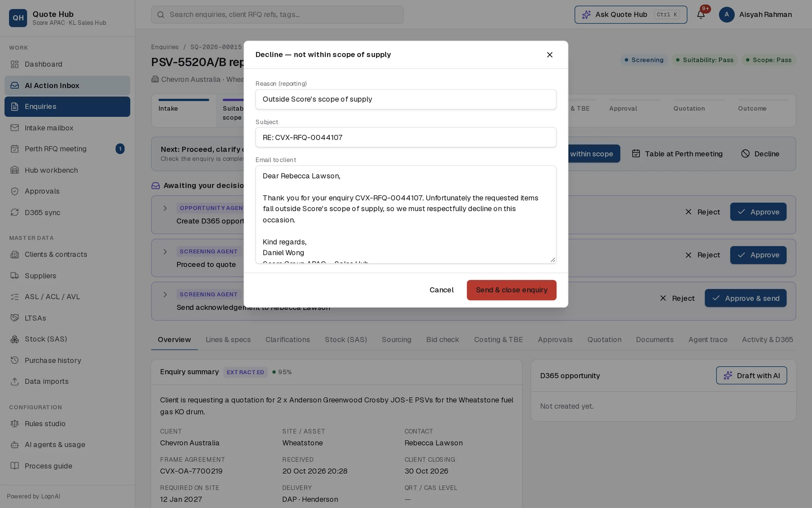Expand the Send acknowledgement card
The image size is (812, 508).
click(x=165, y=295)
